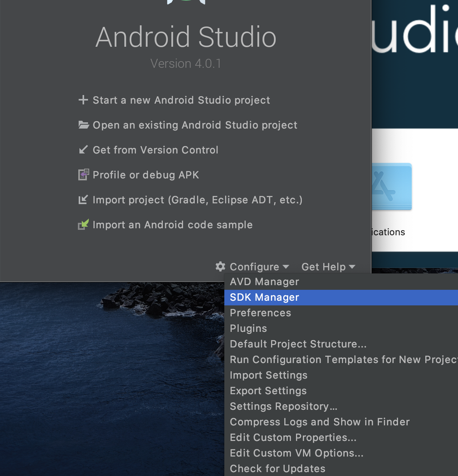The height and width of the screenshot is (476, 458).
Task: Choose Get from Version Control
Action: tap(155, 150)
